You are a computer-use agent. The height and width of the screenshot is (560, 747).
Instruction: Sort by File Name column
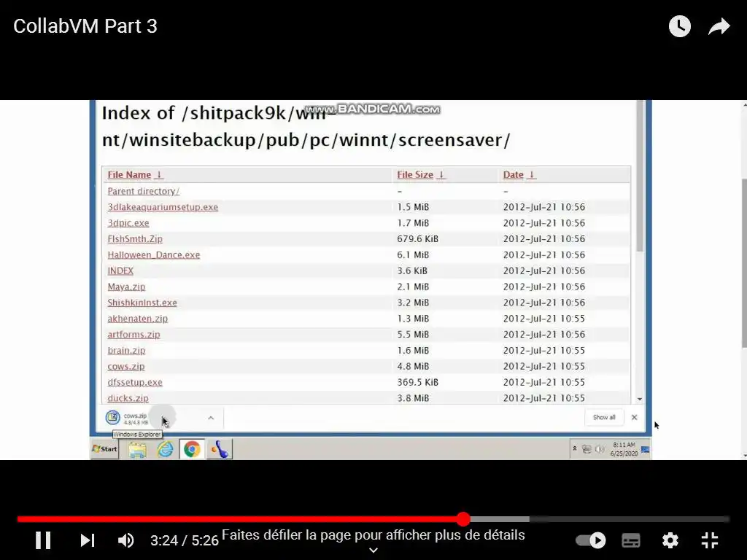coord(129,175)
